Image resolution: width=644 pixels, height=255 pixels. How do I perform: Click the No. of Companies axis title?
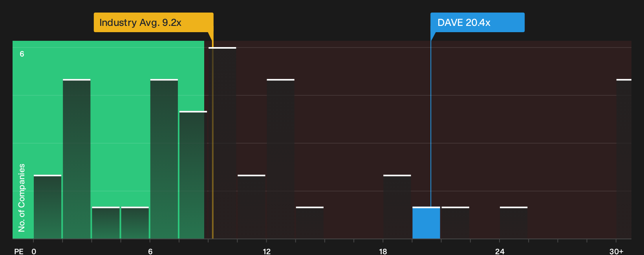(22, 198)
